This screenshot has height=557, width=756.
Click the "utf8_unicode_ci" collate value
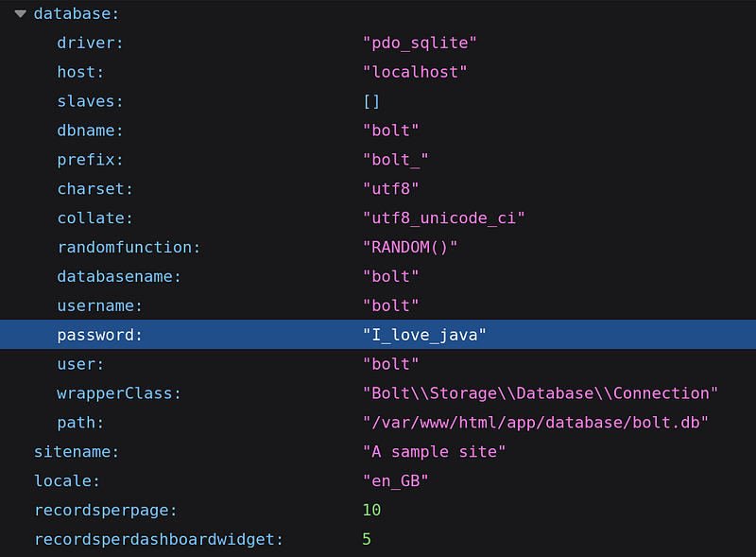(x=443, y=218)
